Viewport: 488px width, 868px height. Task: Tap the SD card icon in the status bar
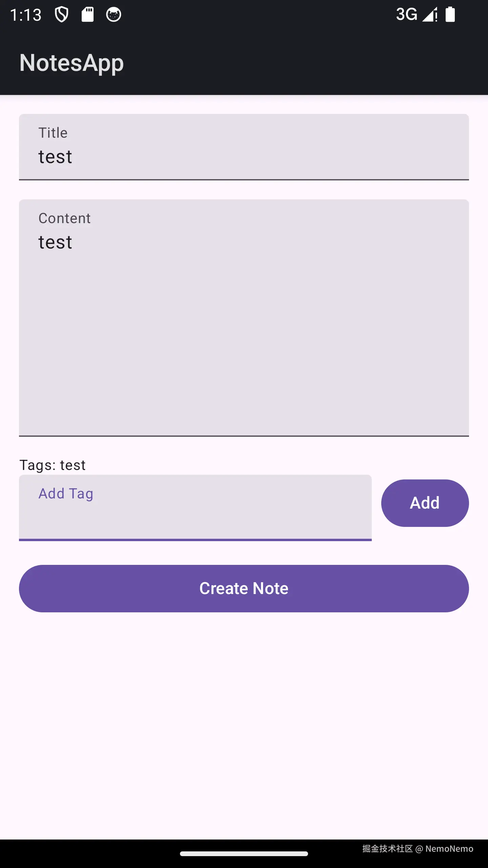(x=88, y=14)
